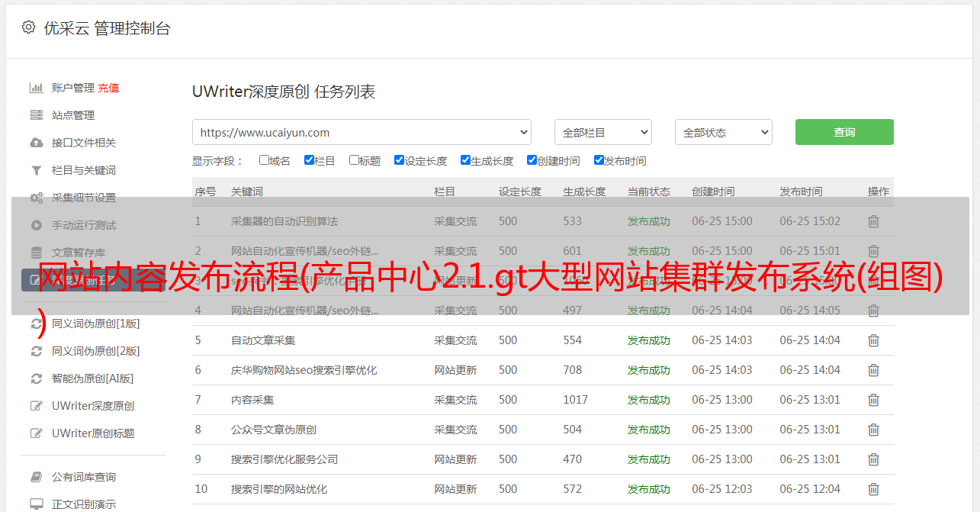Click keyword 搜索引擎优化服务公司 in row 9
980x512 pixels.
tap(284, 459)
